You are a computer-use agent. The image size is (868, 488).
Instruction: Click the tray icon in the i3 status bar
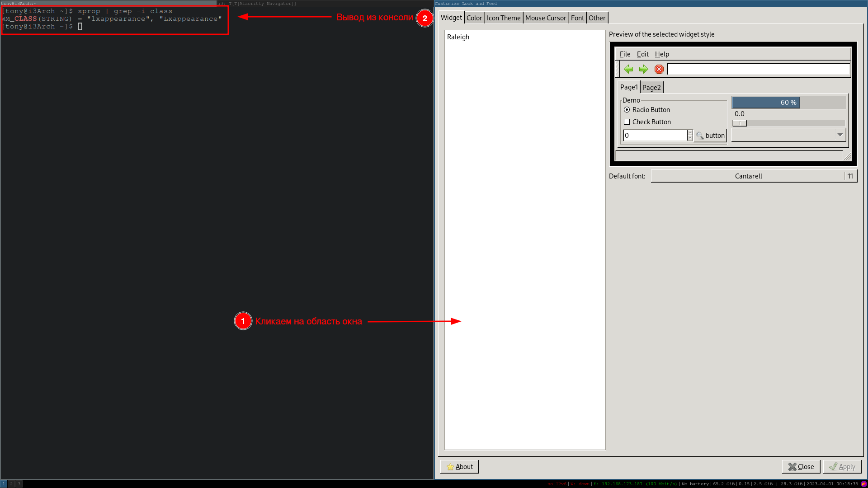click(863, 484)
